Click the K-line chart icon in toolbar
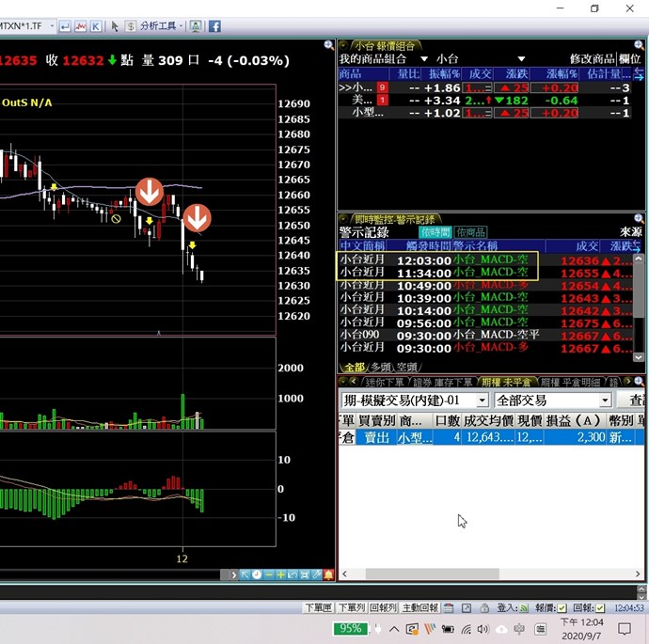The width and height of the screenshot is (649, 644). 96,26
